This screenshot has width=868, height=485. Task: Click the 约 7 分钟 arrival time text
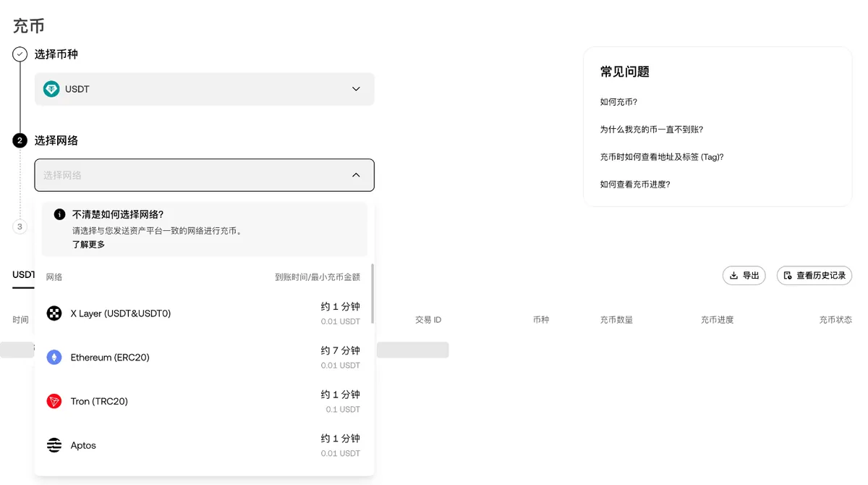341,351
